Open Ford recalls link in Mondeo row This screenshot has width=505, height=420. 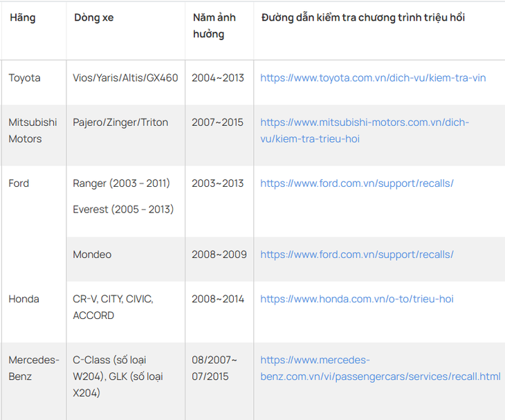(x=357, y=255)
